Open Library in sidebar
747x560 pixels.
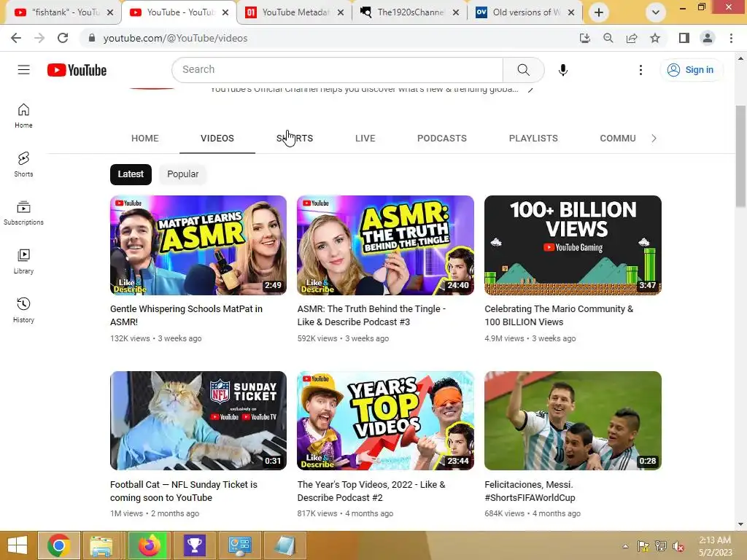(x=23, y=262)
